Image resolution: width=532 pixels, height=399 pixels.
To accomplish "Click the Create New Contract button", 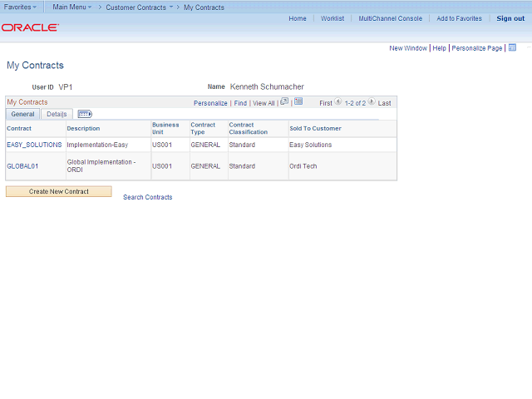I will tap(59, 191).
